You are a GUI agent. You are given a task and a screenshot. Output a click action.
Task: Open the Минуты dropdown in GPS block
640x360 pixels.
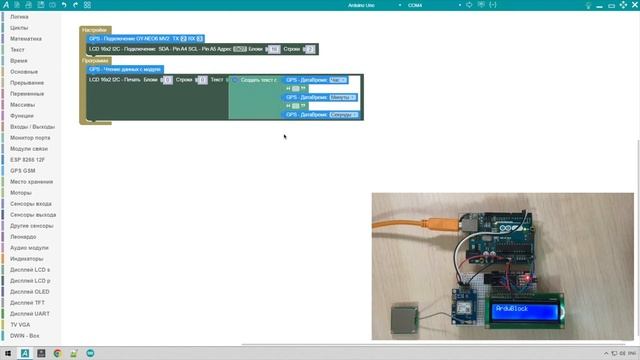tap(343, 98)
